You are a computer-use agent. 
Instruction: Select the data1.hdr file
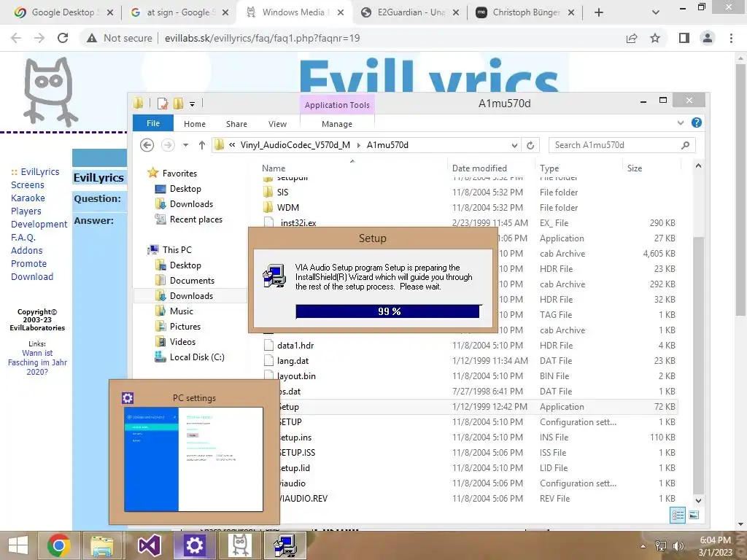click(295, 346)
